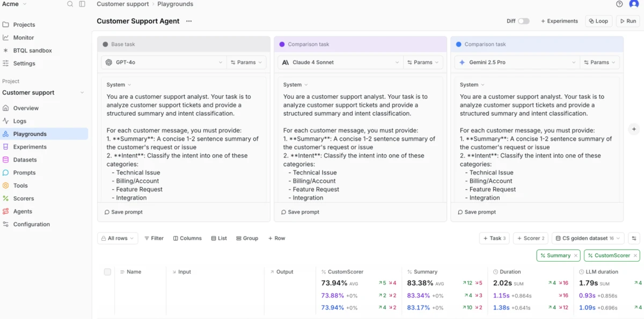The image size is (644, 319).
Task: Open the help question mark icon
Action: tap(619, 4)
